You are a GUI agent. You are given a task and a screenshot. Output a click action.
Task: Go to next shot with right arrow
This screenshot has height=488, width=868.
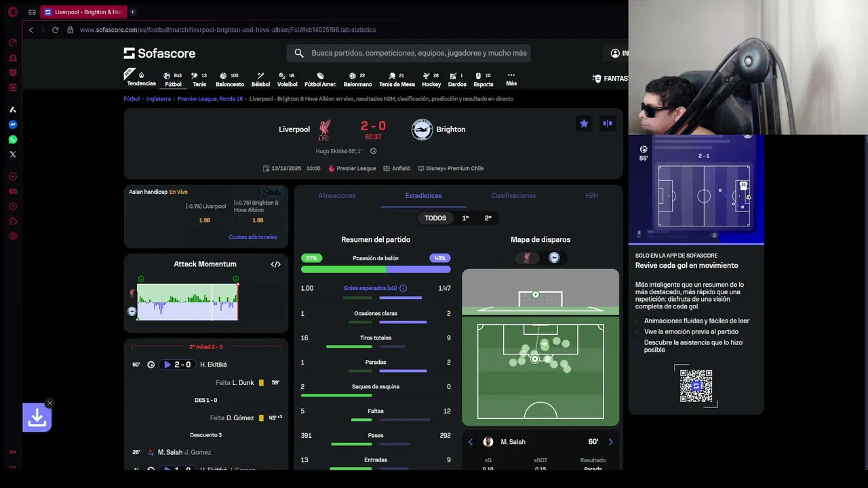[x=610, y=442]
